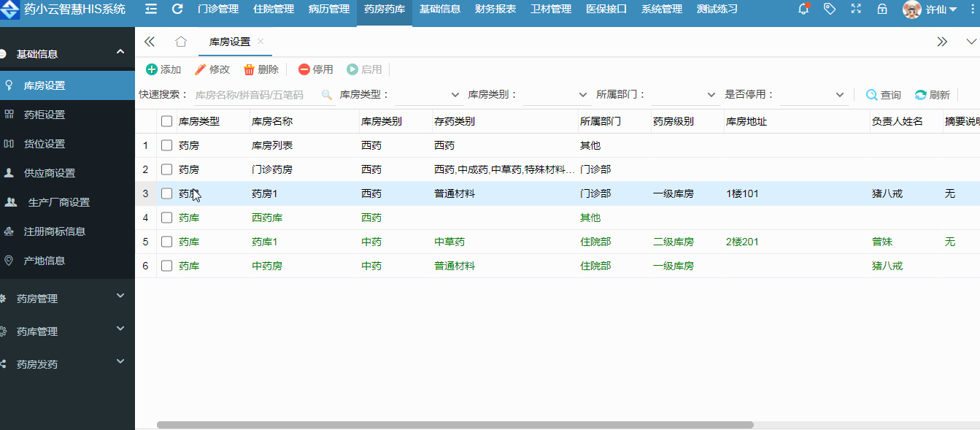Screen dimensions: 980x430
Task: Click the system logo icon
Action: [x=9, y=9]
